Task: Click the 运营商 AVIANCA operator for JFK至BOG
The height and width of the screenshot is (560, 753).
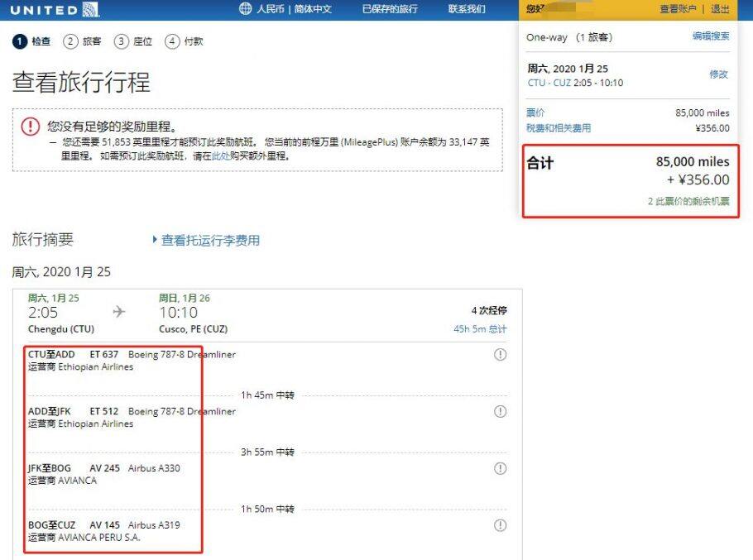Action: point(62,481)
